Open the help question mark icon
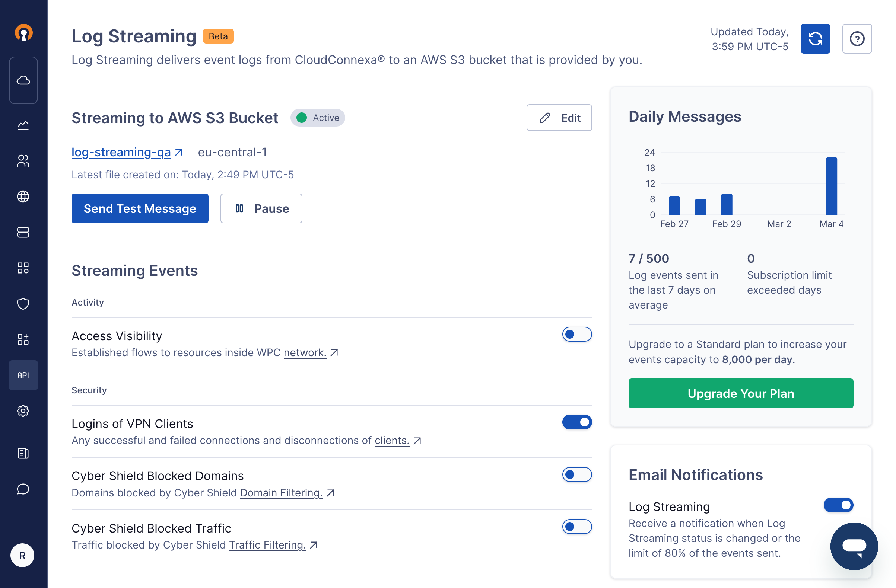This screenshot has width=896, height=588. pyautogui.click(x=857, y=39)
